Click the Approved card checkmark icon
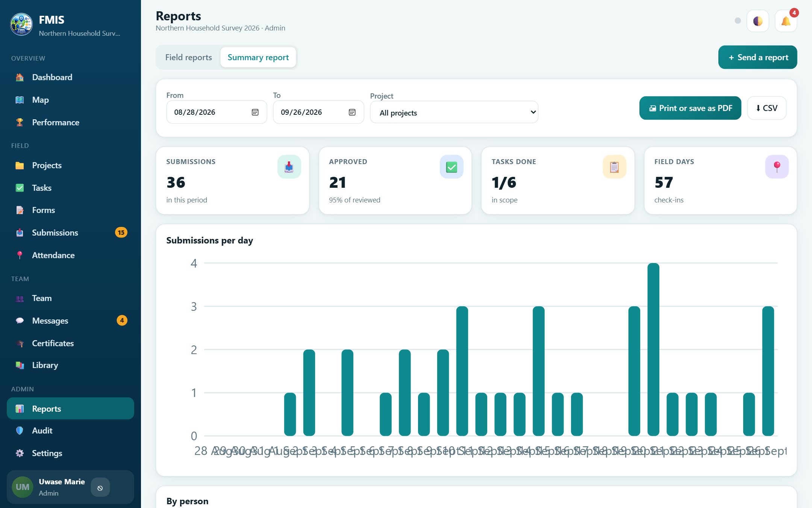The width and height of the screenshot is (812, 508). click(x=451, y=167)
